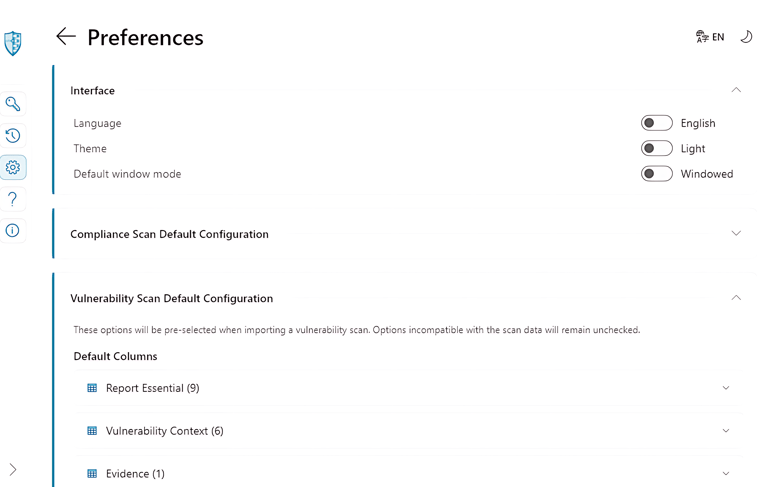
Task: Toggle the Default window mode switch
Action: click(x=656, y=174)
